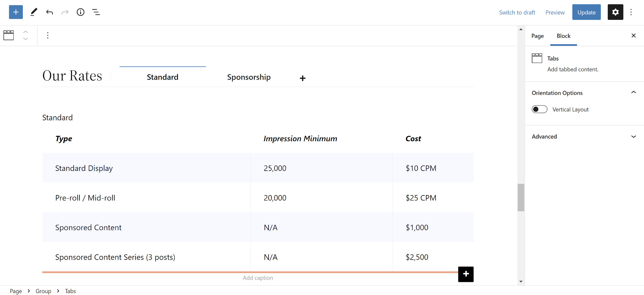The height and width of the screenshot is (295, 644).
Task: Add a new tab with the plus icon
Action: click(x=302, y=78)
